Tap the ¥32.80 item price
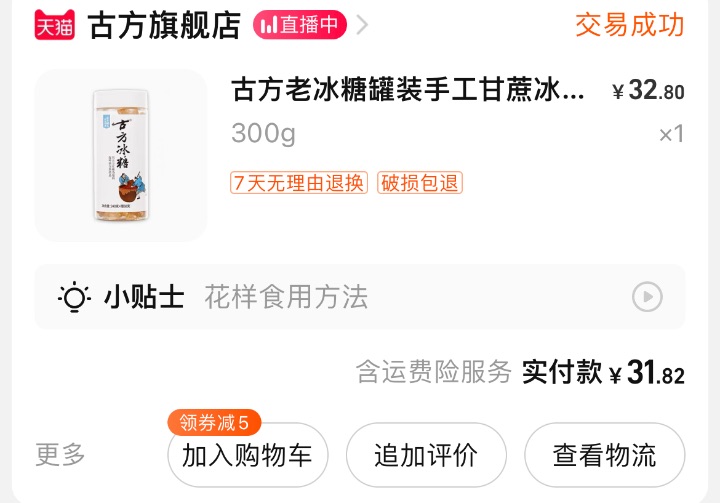720x503 pixels. tap(648, 90)
